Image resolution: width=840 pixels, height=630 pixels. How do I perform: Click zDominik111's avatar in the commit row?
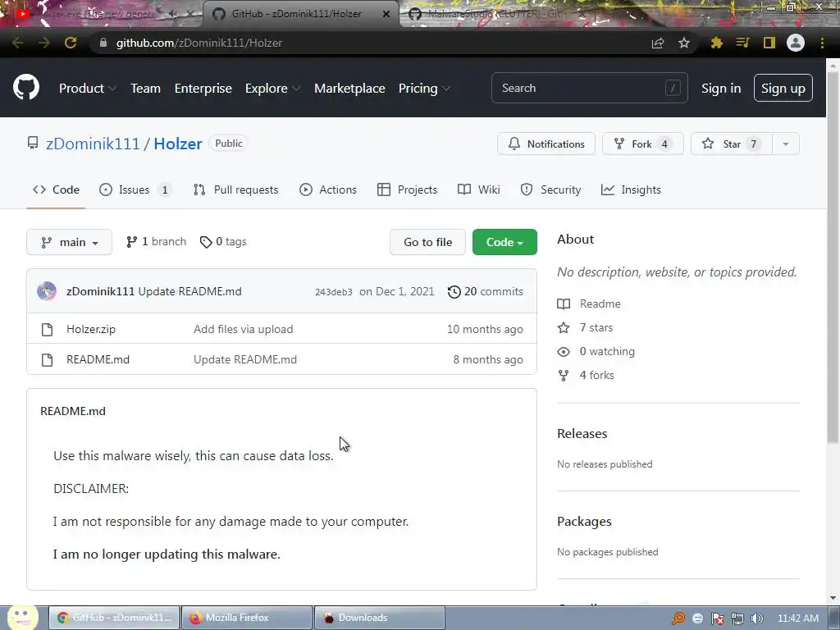[x=47, y=291]
